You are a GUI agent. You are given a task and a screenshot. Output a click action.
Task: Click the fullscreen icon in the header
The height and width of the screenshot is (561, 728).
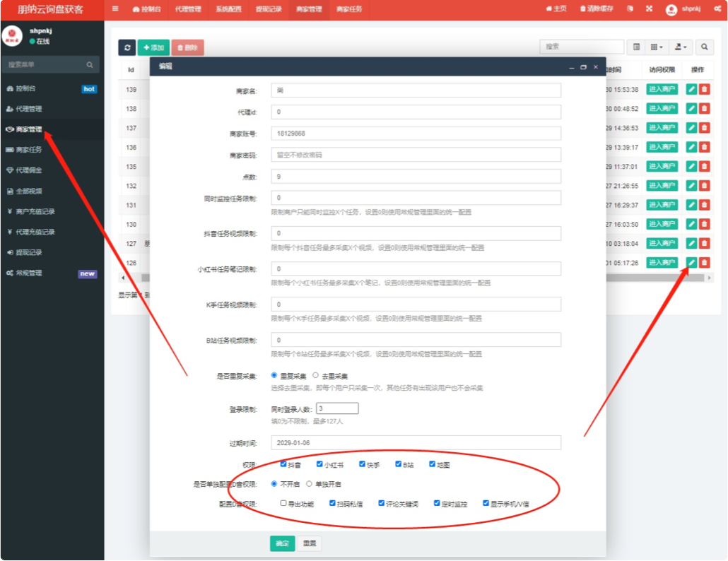(x=649, y=8)
